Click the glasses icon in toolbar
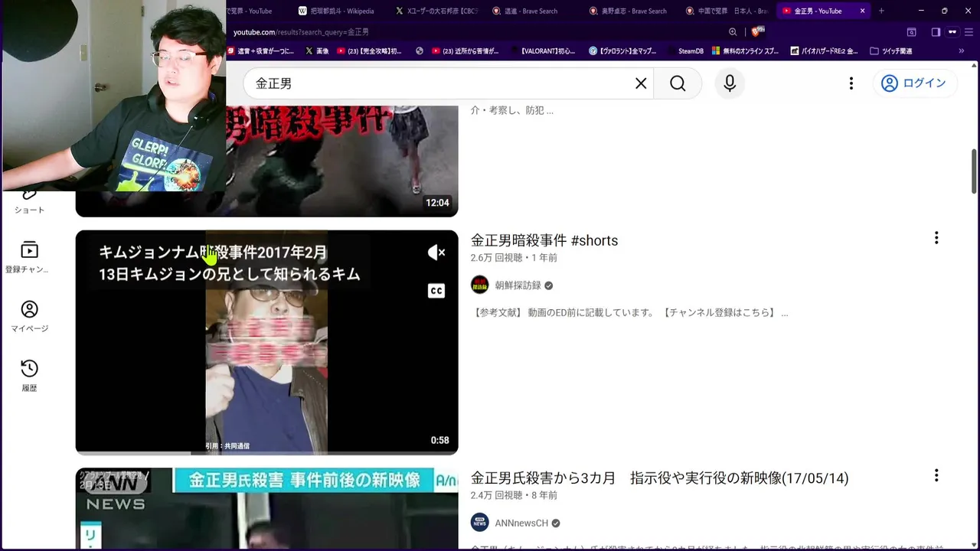The height and width of the screenshot is (551, 980). click(x=952, y=32)
